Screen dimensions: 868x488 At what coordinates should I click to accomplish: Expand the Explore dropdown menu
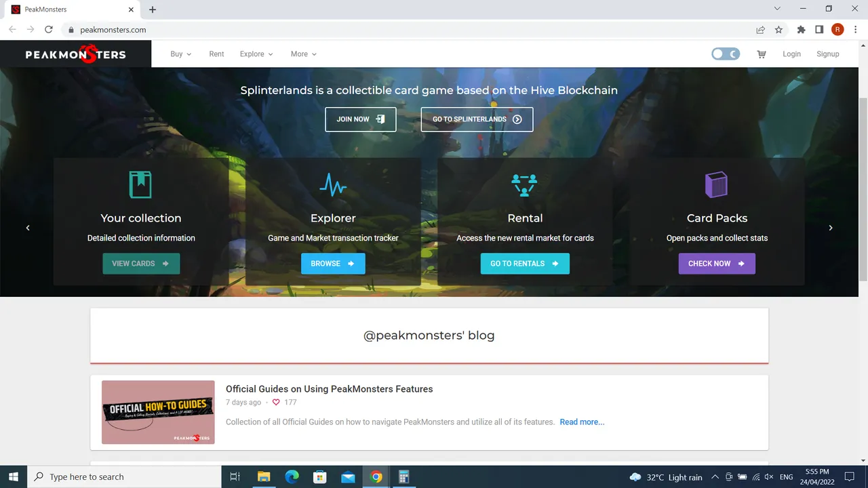[x=256, y=54]
